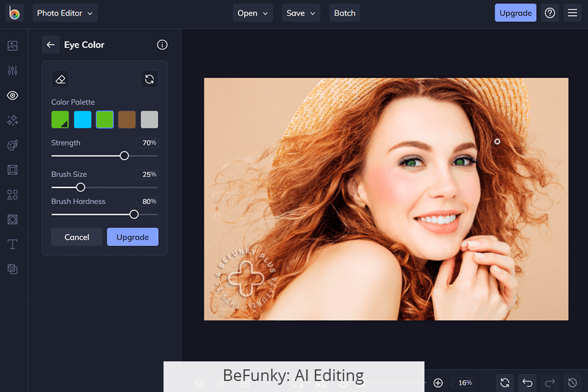Open the Open dropdown menu
Image resolution: width=588 pixels, height=392 pixels.
click(253, 13)
